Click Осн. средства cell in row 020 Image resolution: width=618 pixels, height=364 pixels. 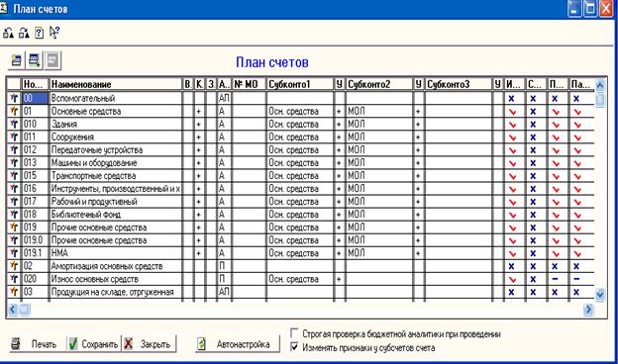pyautogui.click(x=300, y=279)
